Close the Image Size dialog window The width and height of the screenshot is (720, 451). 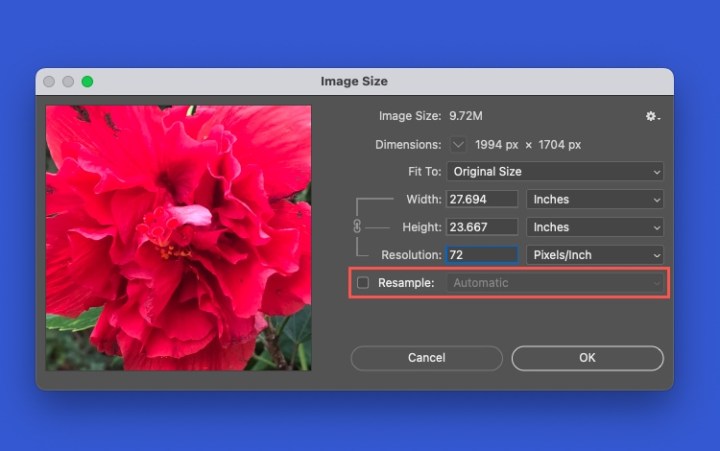point(50,81)
